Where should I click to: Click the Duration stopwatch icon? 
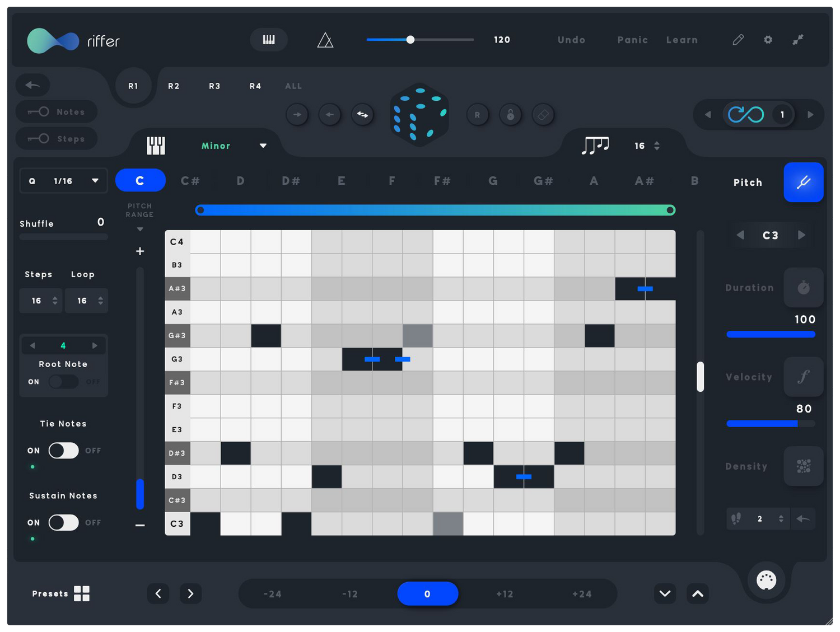click(x=803, y=288)
